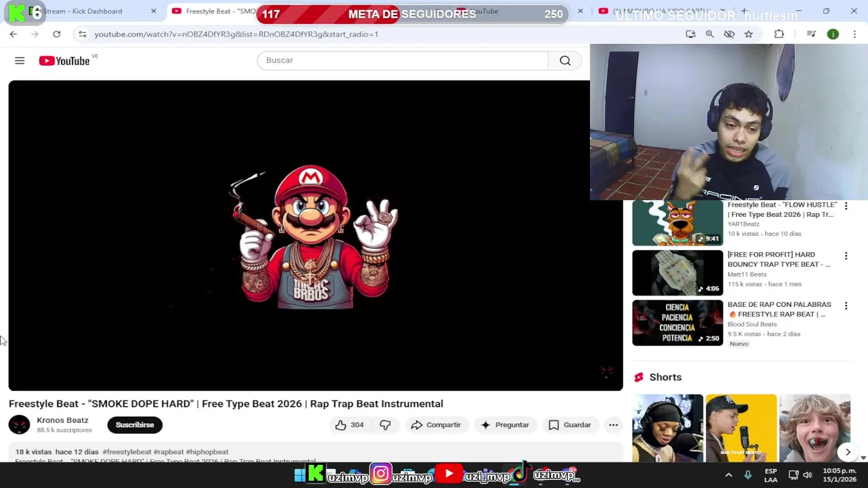The height and width of the screenshot is (488, 868).
Task: Focus the Buscar search field
Action: pos(402,60)
